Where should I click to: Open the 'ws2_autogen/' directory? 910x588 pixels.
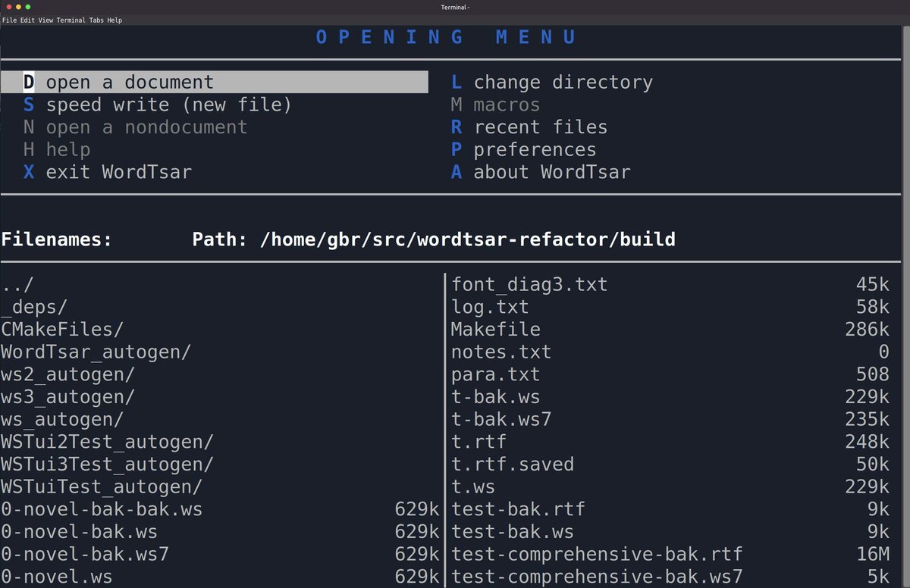68,374
